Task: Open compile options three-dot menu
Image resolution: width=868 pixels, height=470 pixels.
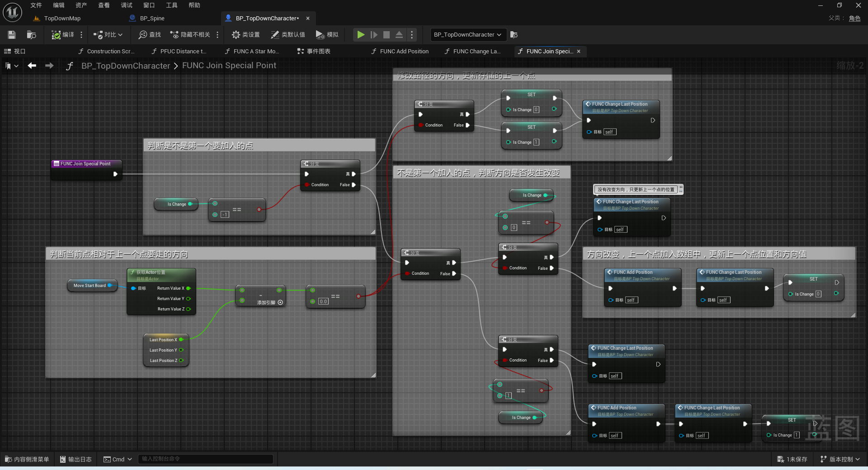Action: (81, 35)
